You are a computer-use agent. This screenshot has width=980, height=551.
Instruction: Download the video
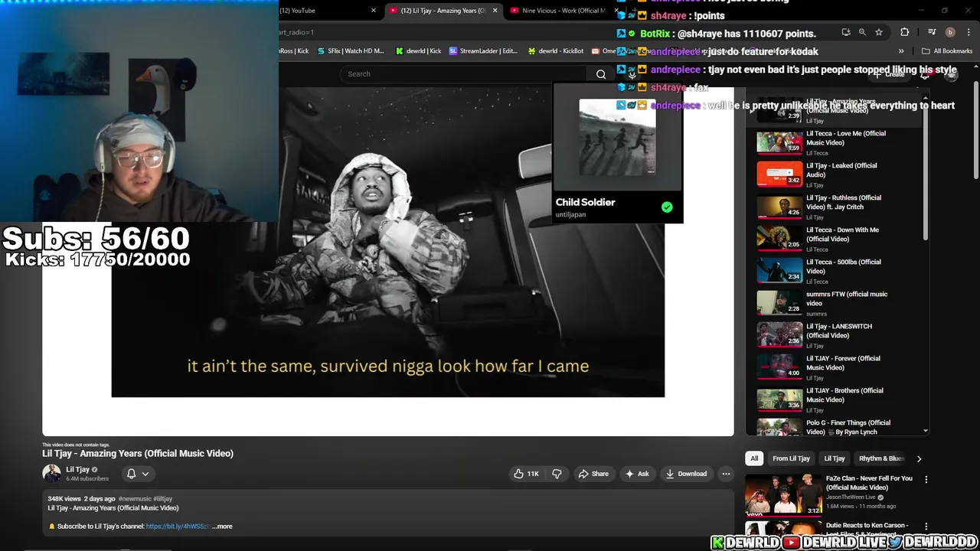click(x=686, y=474)
